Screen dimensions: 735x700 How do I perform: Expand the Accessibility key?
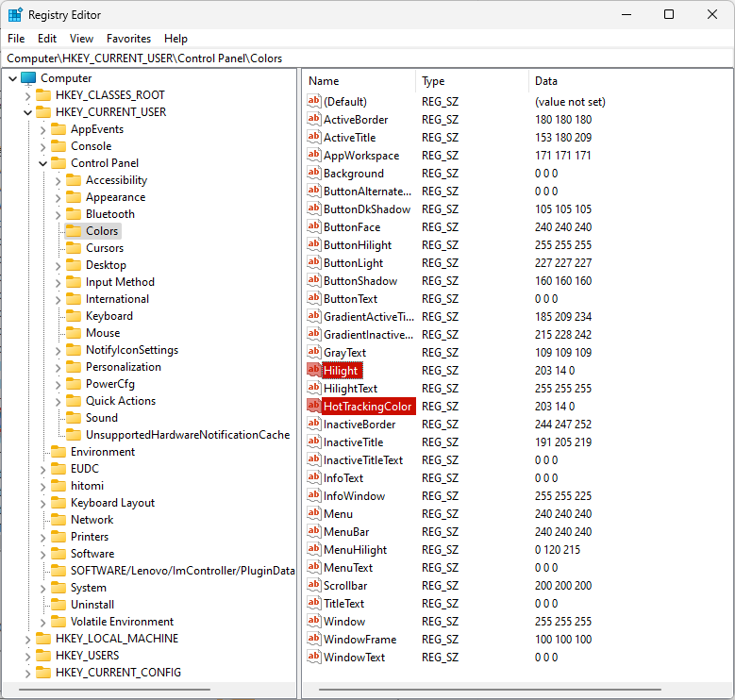pos(58,181)
